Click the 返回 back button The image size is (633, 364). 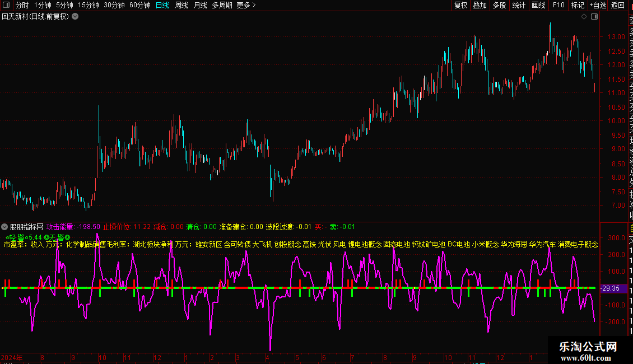[x=617, y=5]
